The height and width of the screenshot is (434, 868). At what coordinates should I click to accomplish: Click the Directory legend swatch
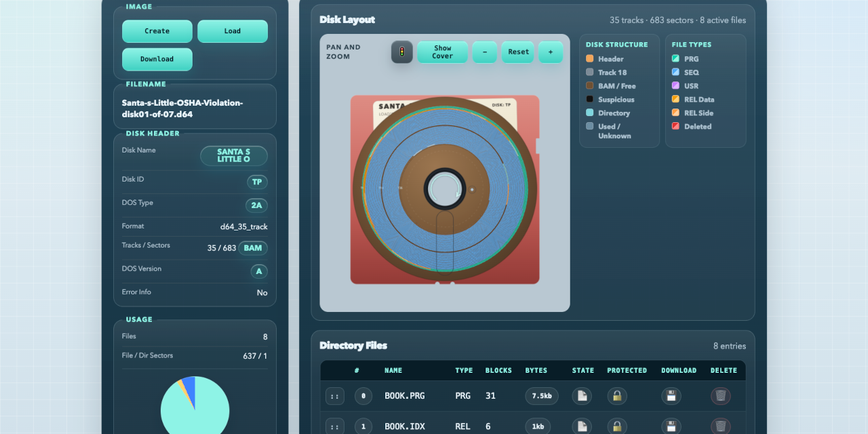coord(590,113)
